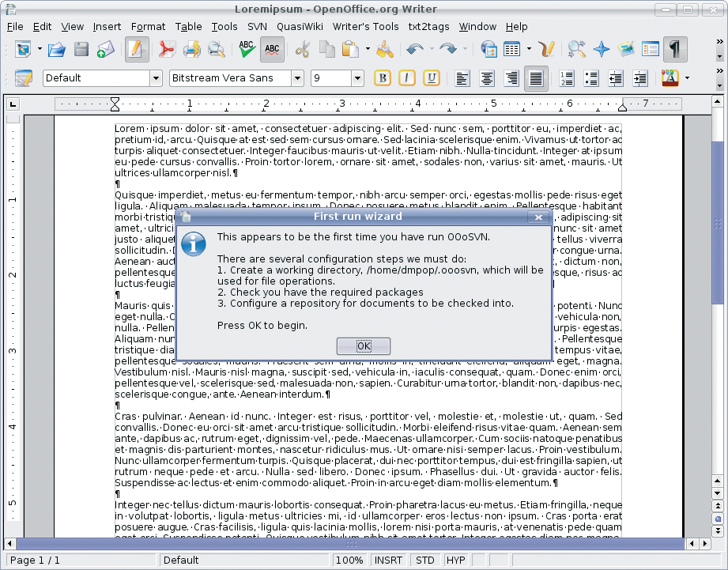The width and height of the screenshot is (728, 570).
Task: Open the Navigator star icon
Action: click(x=602, y=49)
